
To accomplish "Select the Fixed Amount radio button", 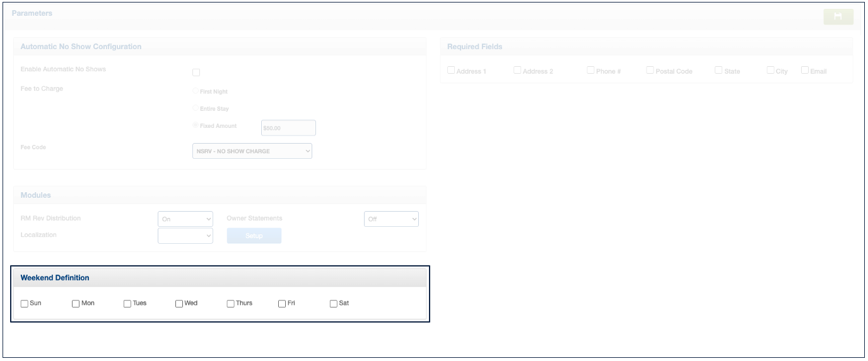I will click(196, 125).
